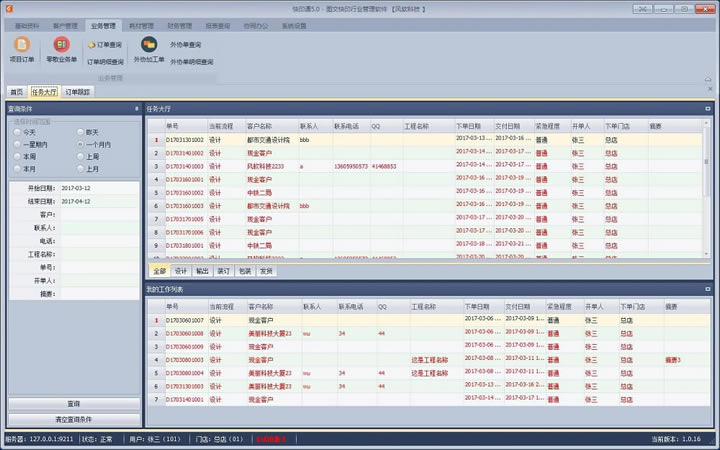Collapse the ribbon using the small arrow at its right end

pyautogui.click(x=708, y=79)
